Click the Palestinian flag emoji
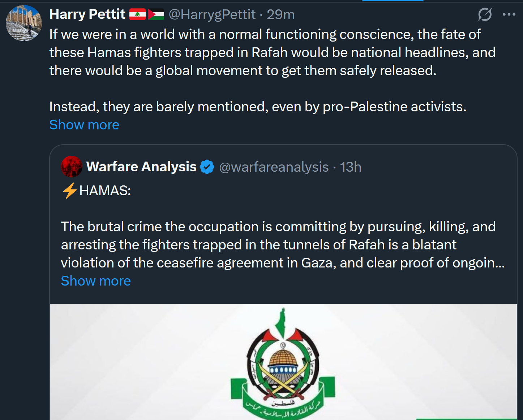The height and width of the screenshot is (420, 523). [x=156, y=14]
